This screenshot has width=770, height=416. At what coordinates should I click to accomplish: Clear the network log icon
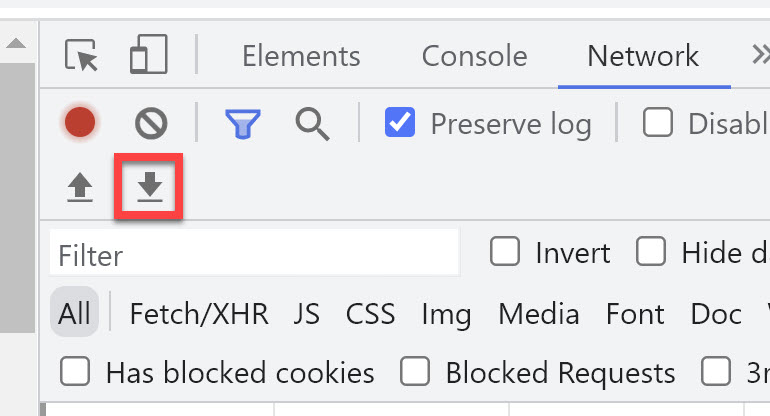pos(151,123)
